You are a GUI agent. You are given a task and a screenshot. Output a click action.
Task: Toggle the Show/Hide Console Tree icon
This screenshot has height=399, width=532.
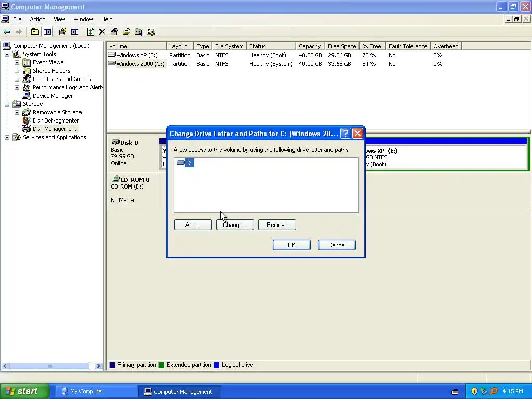pyautogui.click(x=47, y=32)
